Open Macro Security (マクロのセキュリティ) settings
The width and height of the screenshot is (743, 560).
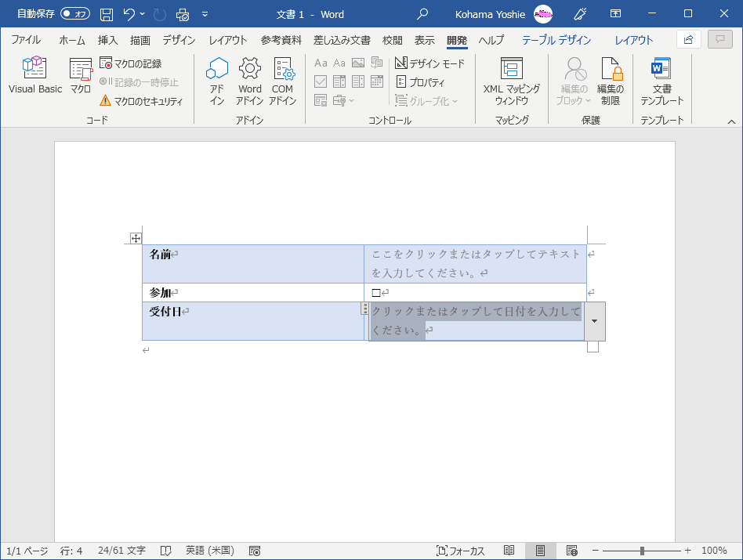click(x=141, y=101)
